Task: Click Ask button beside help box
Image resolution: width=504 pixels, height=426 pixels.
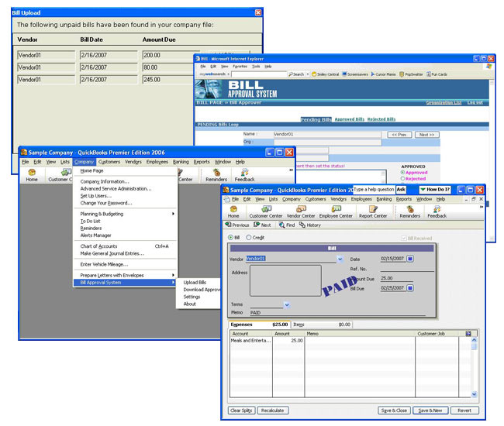Action: pyautogui.click(x=401, y=190)
